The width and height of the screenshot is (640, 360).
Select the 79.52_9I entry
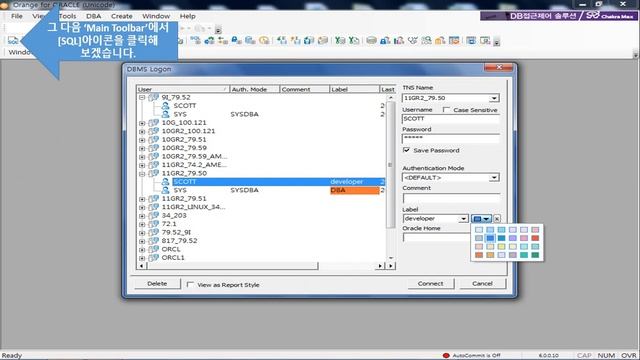176,232
